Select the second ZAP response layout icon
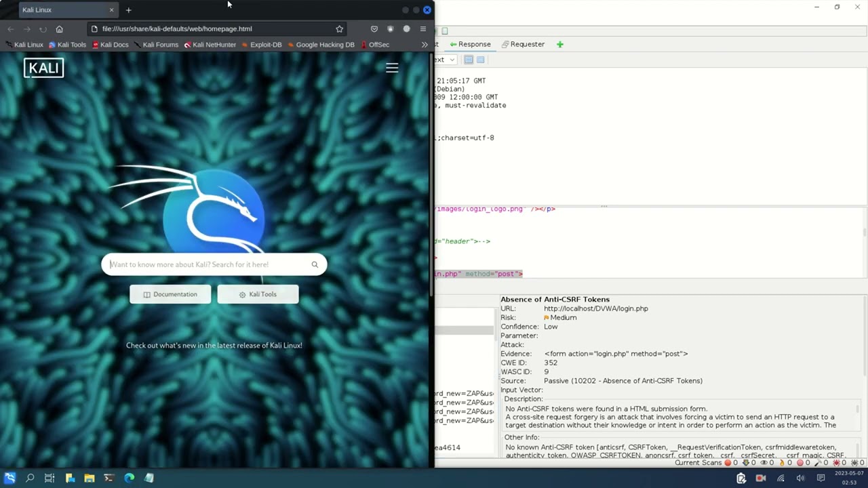 pyautogui.click(x=481, y=60)
